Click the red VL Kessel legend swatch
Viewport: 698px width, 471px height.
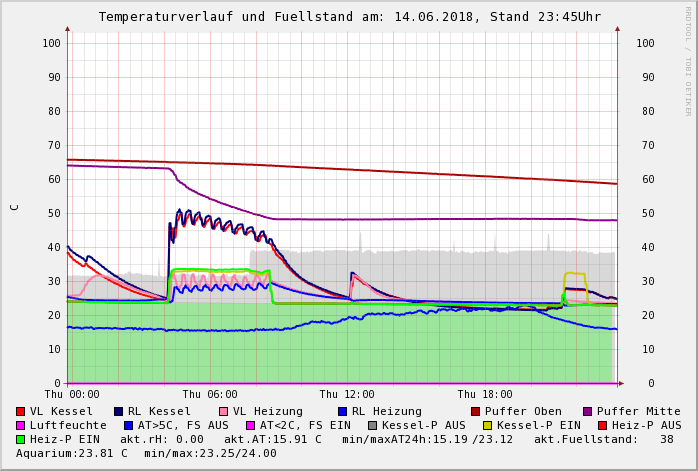tap(21, 411)
